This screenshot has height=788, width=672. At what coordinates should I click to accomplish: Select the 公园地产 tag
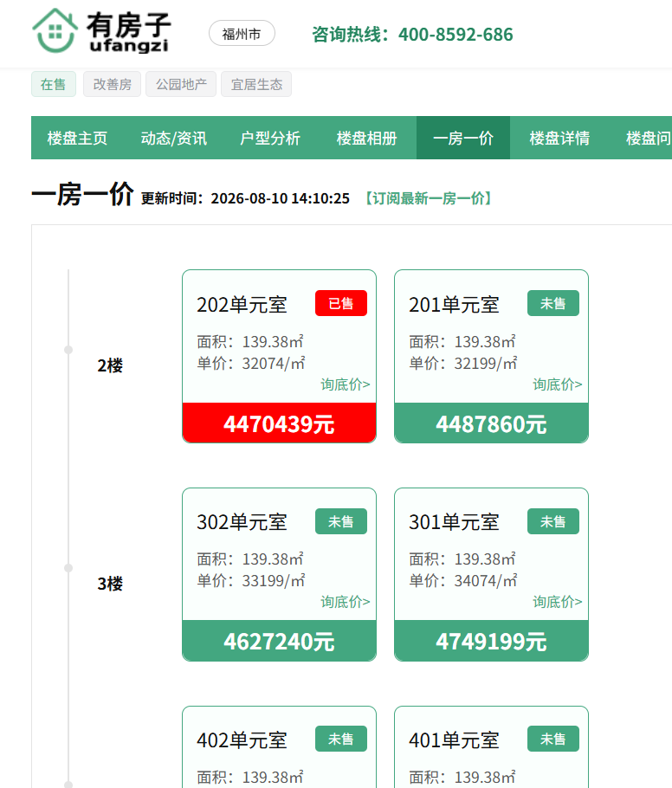coord(181,84)
